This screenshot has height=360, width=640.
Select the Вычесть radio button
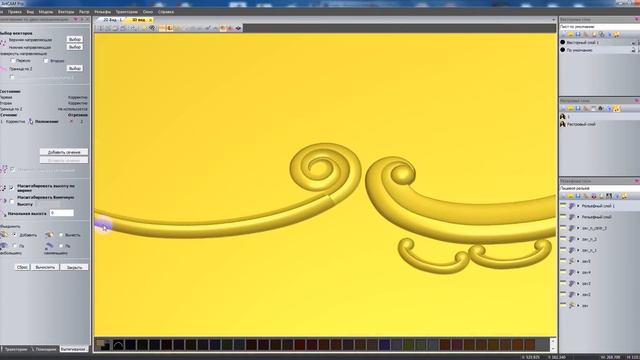click(61, 235)
